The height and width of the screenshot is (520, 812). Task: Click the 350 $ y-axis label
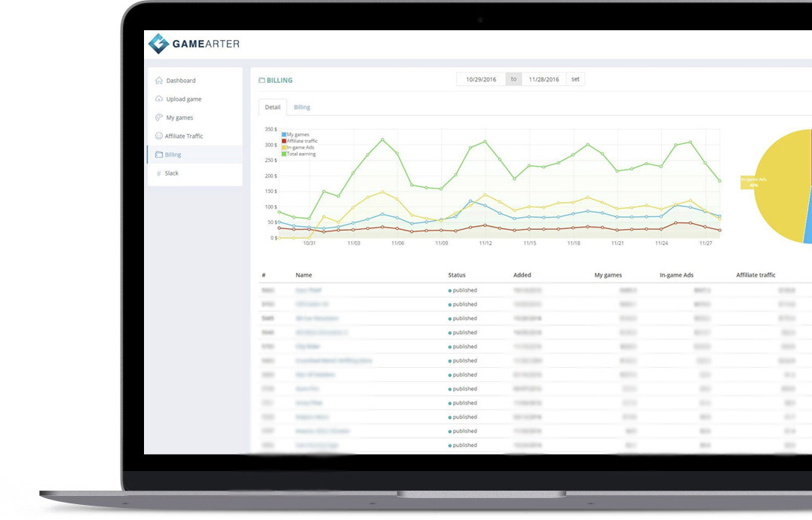tap(271, 130)
